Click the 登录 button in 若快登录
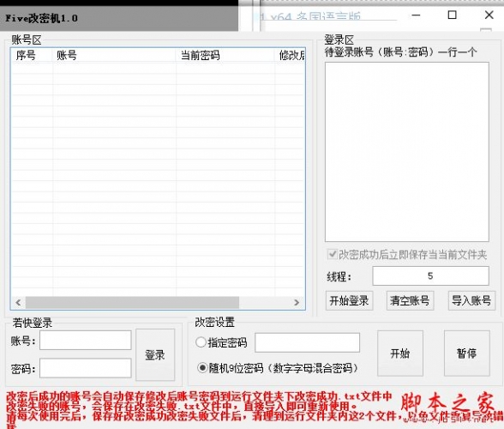Viewport: 504px width, 429px height. [155, 354]
